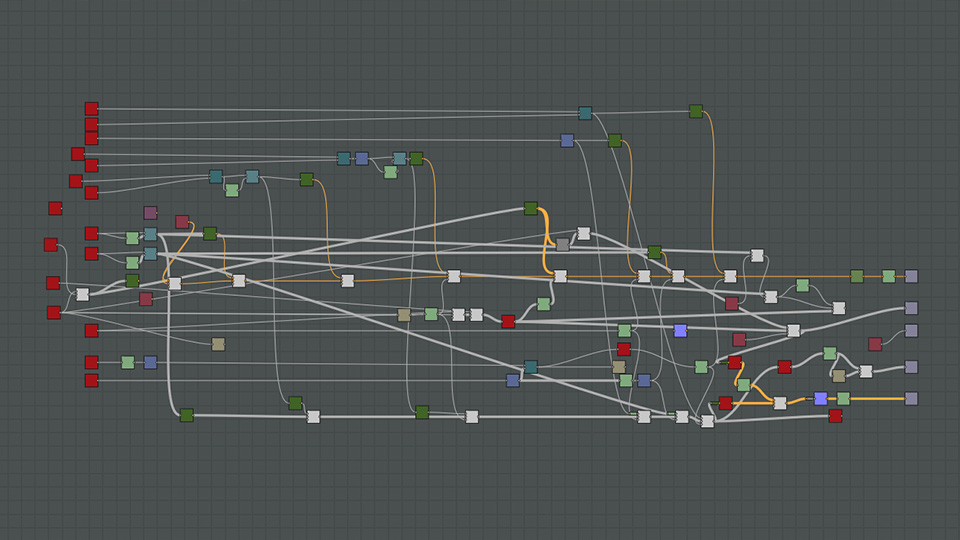
Task: Click the leftmost tan node
Action: tap(218, 344)
